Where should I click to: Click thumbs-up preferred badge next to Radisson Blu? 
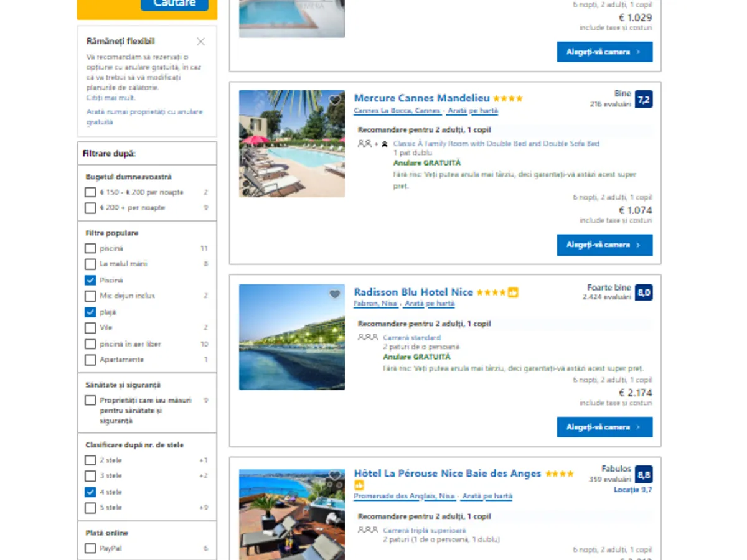513,292
